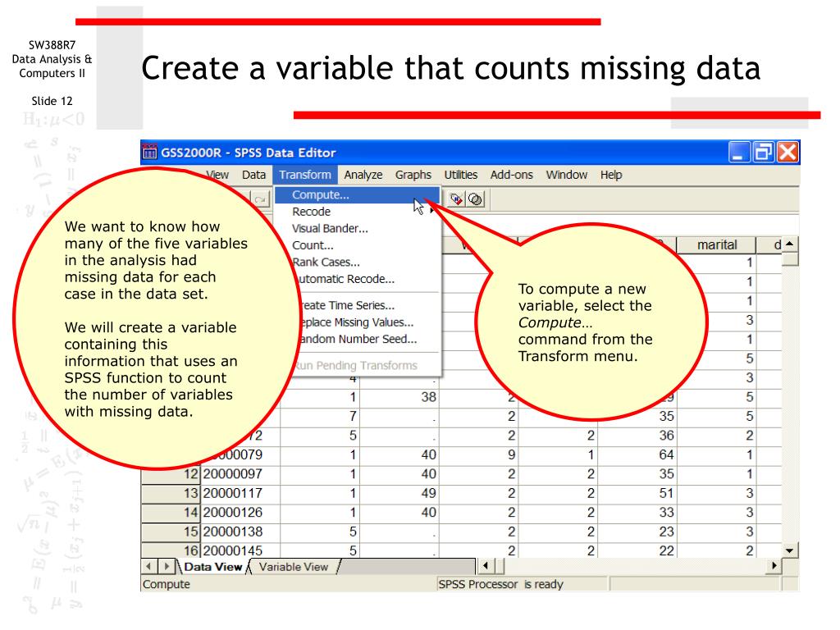Click 'SPSS Processor is ready' status text
The width and height of the screenshot is (840, 630).
[x=500, y=584]
